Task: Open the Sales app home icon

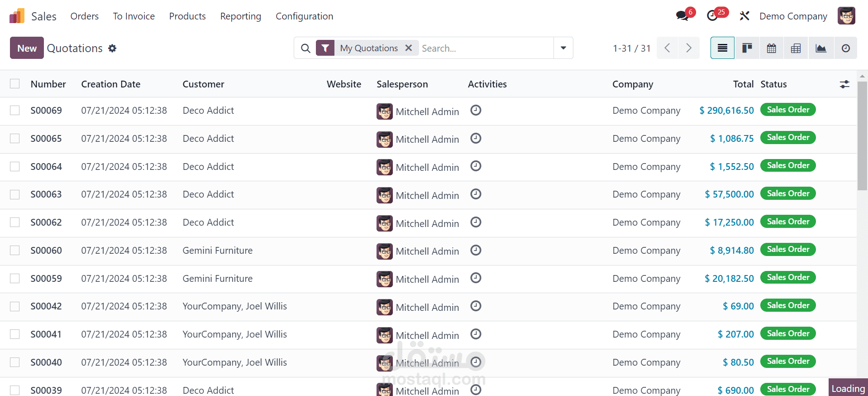Action: point(17,16)
